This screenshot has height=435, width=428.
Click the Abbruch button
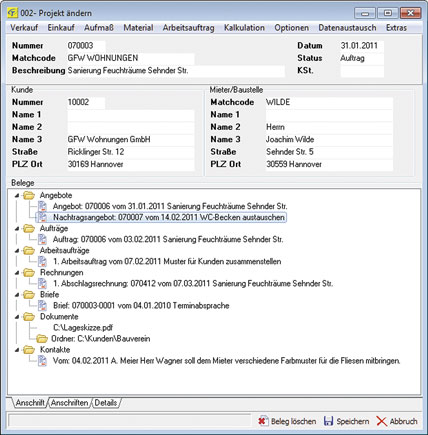[397, 421]
